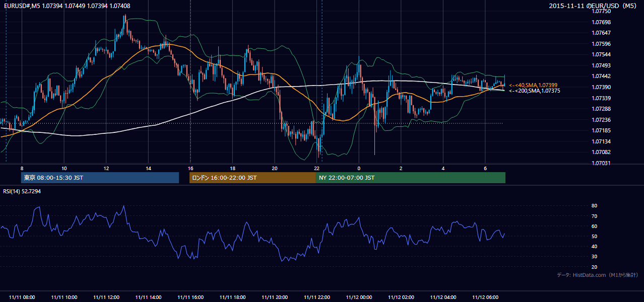Click hour tick '22' beneath the price chart
Image resolution: width=644 pixels, height=302 pixels.
pyautogui.click(x=317, y=168)
